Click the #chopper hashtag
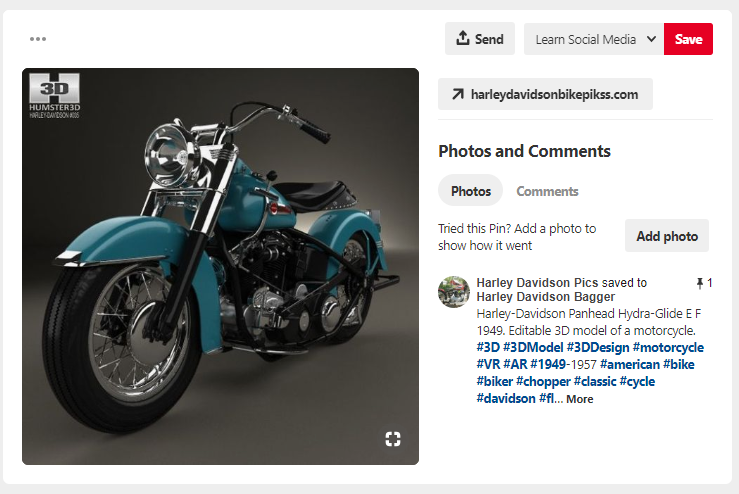This screenshot has height=494, width=739. 543,381
